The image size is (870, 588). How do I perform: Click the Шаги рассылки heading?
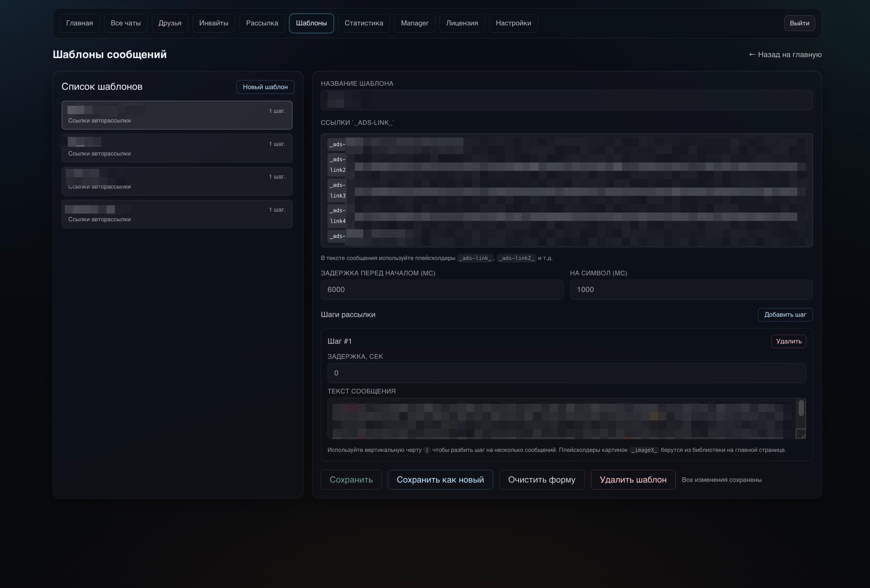348,315
